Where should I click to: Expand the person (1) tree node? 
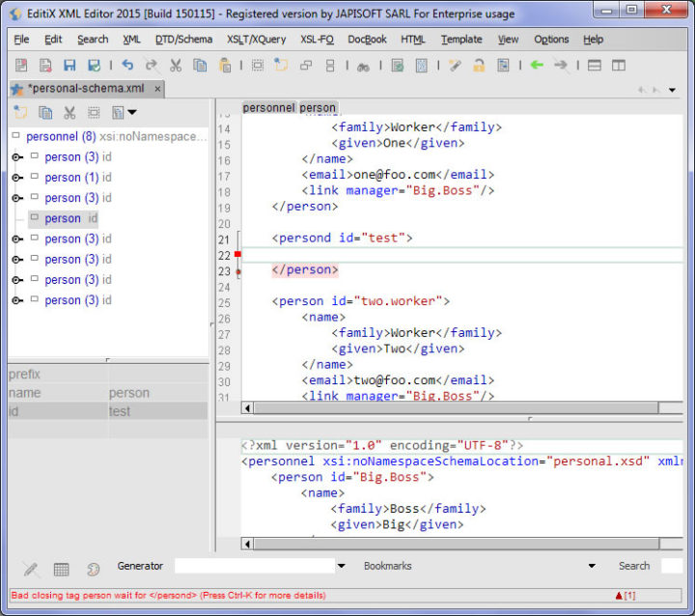point(16,178)
